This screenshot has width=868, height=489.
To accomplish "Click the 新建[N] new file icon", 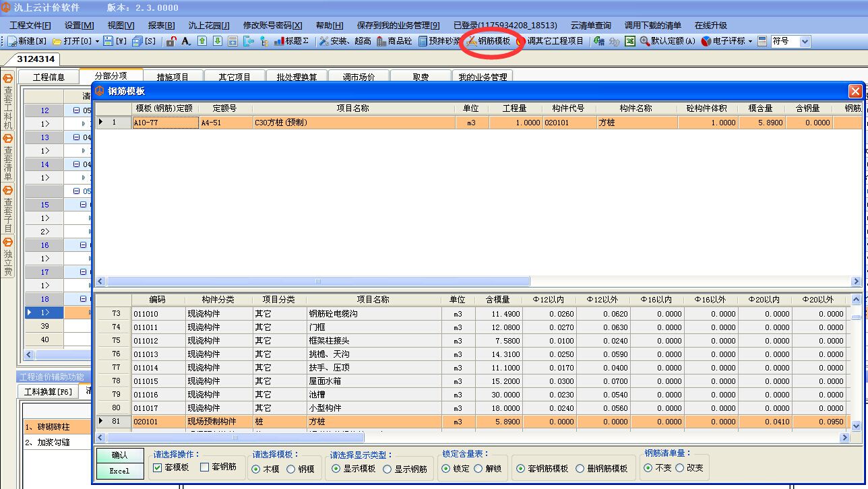I will (x=12, y=41).
